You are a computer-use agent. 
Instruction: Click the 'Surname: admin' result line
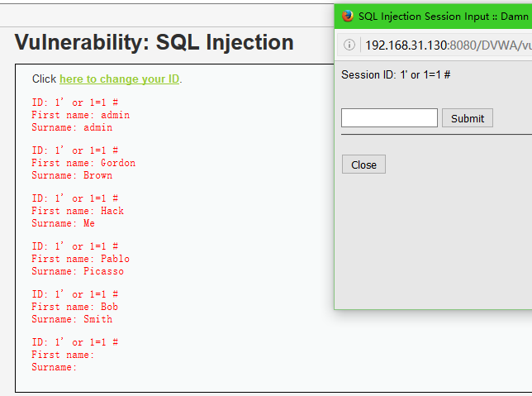(72, 127)
